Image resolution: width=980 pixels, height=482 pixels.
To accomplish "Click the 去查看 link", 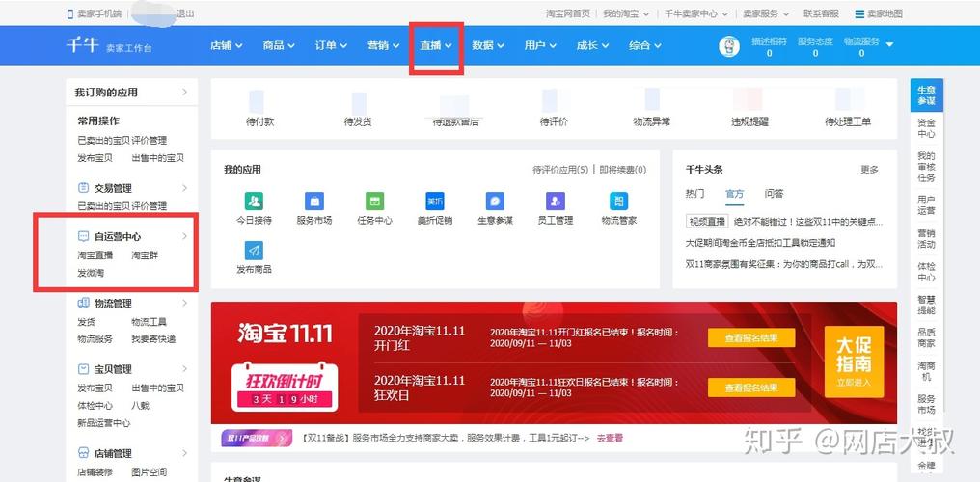I will coord(610,439).
